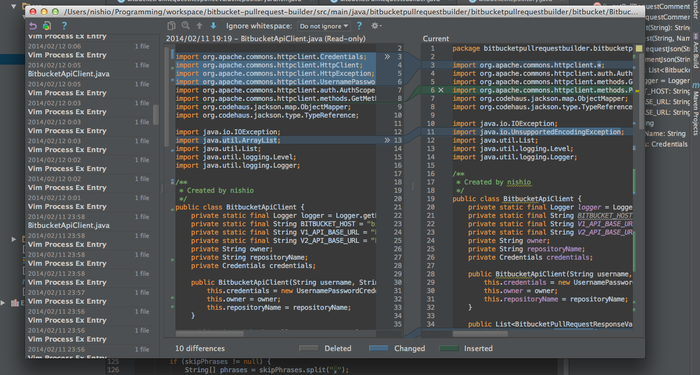Click 'private Credentials credentials;' in left pane

coord(253,266)
